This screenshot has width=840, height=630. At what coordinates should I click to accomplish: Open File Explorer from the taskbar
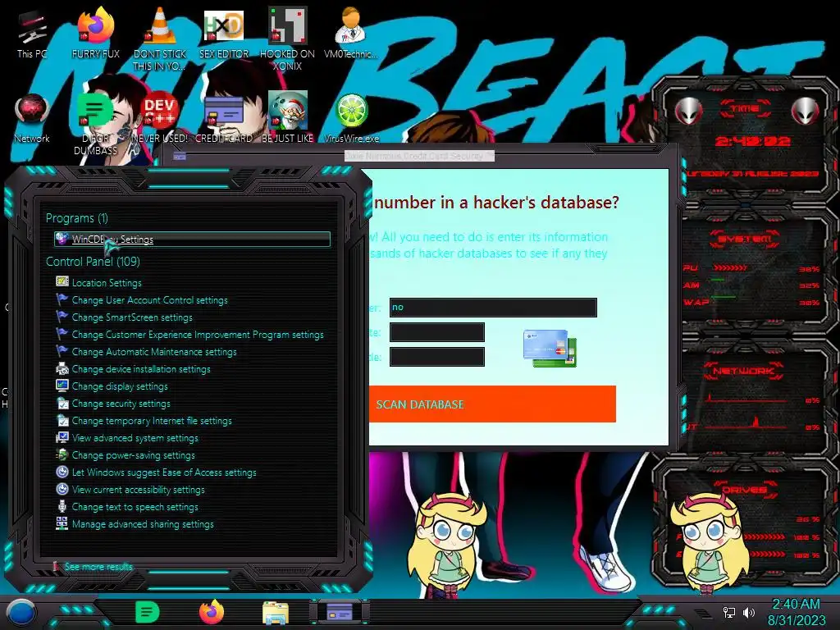pyautogui.click(x=276, y=613)
